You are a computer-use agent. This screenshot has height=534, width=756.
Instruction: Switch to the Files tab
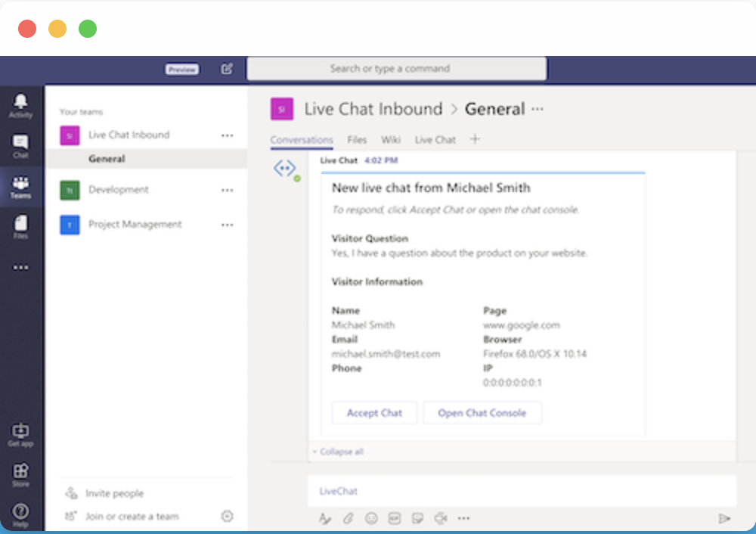(x=357, y=140)
